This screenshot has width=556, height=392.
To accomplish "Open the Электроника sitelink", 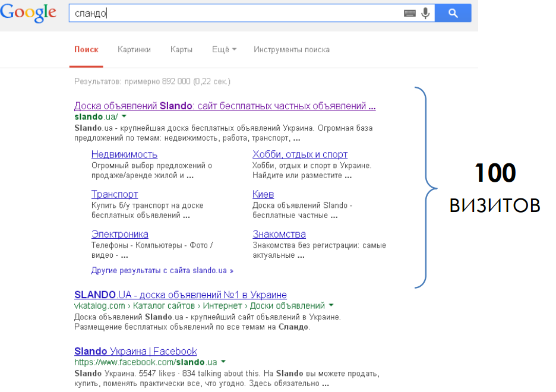I will [x=120, y=234].
